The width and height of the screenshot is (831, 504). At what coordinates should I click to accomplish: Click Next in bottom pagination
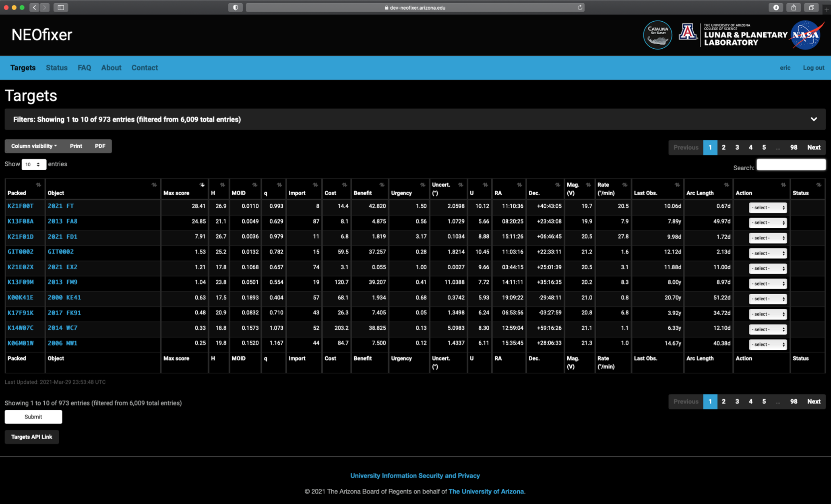point(814,401)
